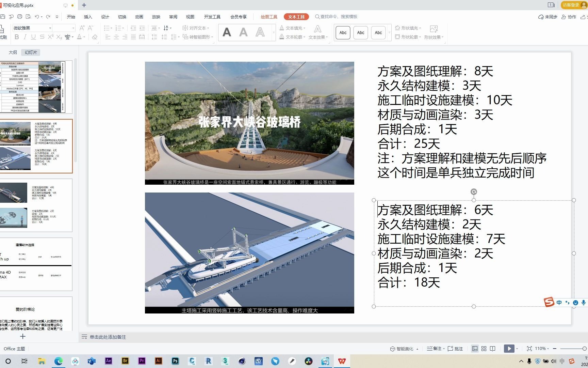Toggle superscript formatting
The image size is (588, 368).
point(50,37)
